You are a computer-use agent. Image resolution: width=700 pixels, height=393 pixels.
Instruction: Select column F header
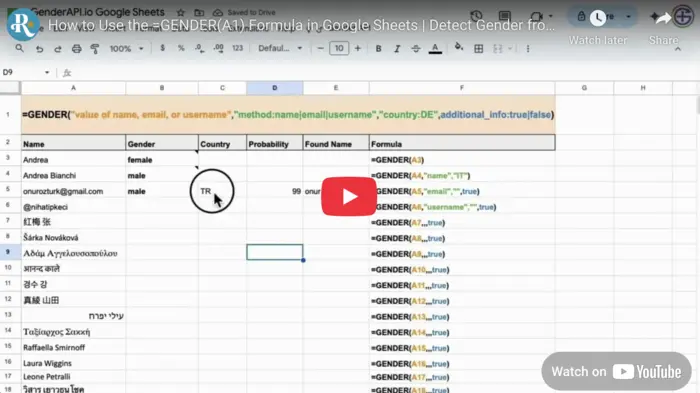pos(462,88)
